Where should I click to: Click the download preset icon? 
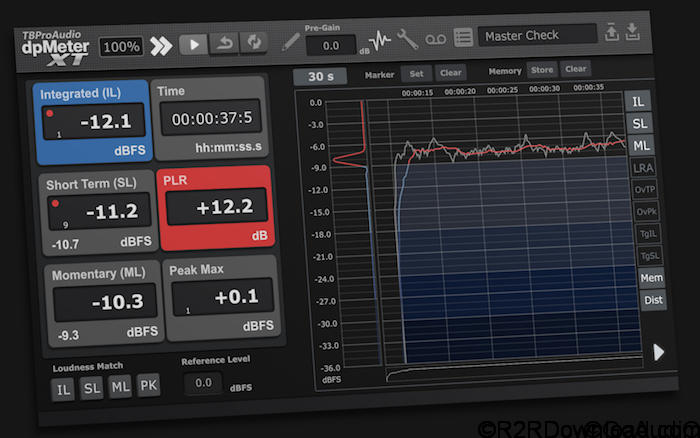point(633,32)
